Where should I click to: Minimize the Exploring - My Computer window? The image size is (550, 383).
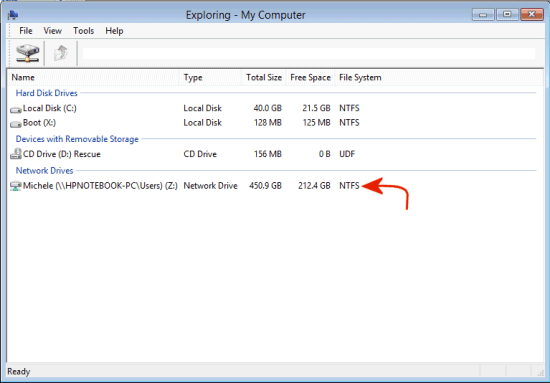coord(483,15)
